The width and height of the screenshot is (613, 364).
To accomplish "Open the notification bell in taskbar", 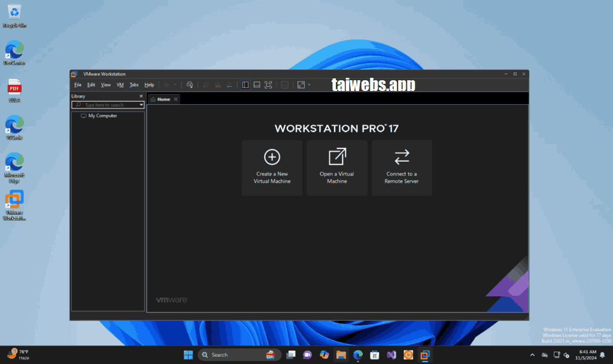I will (602, 355).
